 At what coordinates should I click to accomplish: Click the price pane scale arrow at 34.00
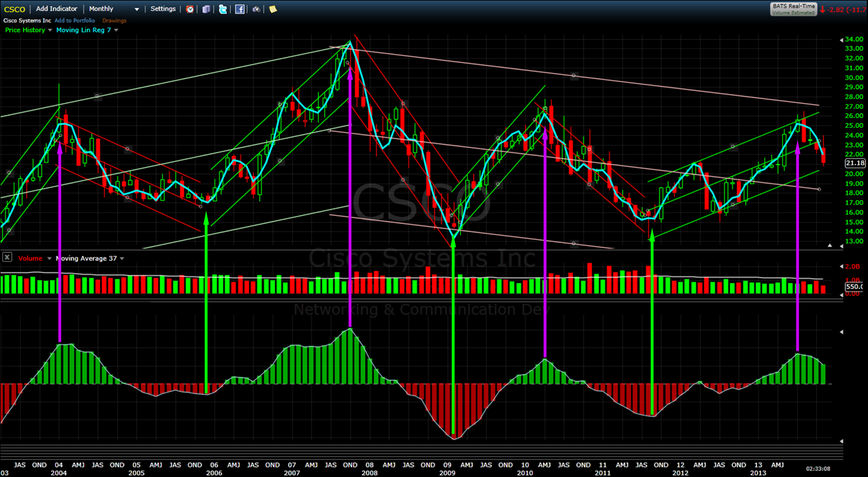pyautogui.click(x=842, y=40)
